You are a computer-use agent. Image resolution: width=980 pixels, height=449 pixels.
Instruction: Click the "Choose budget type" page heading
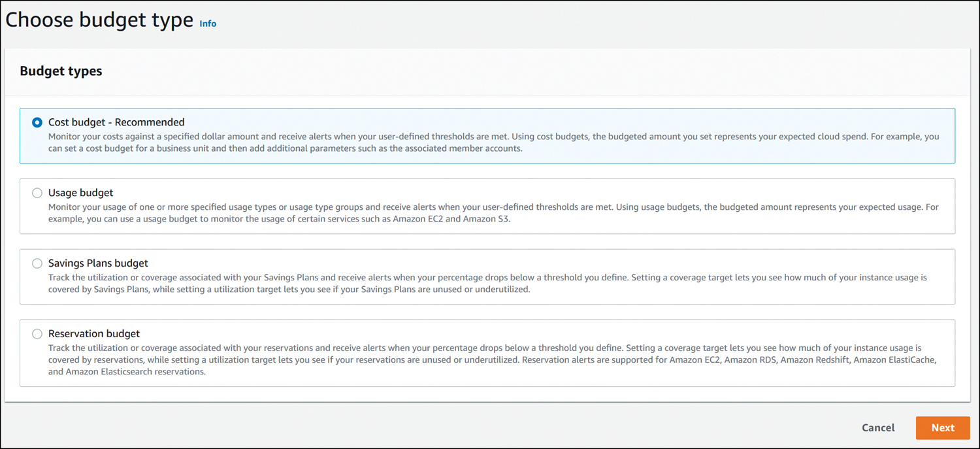(x=99, y=20)
